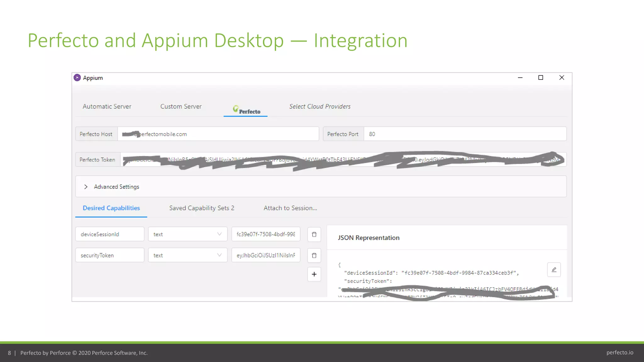Go to Attach to Session tab

[x=290, y=208]
